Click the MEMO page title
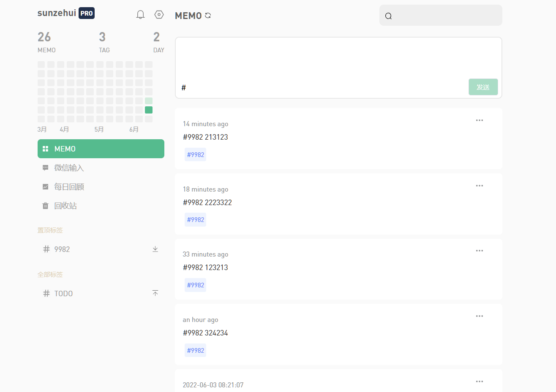 [188, 16]
